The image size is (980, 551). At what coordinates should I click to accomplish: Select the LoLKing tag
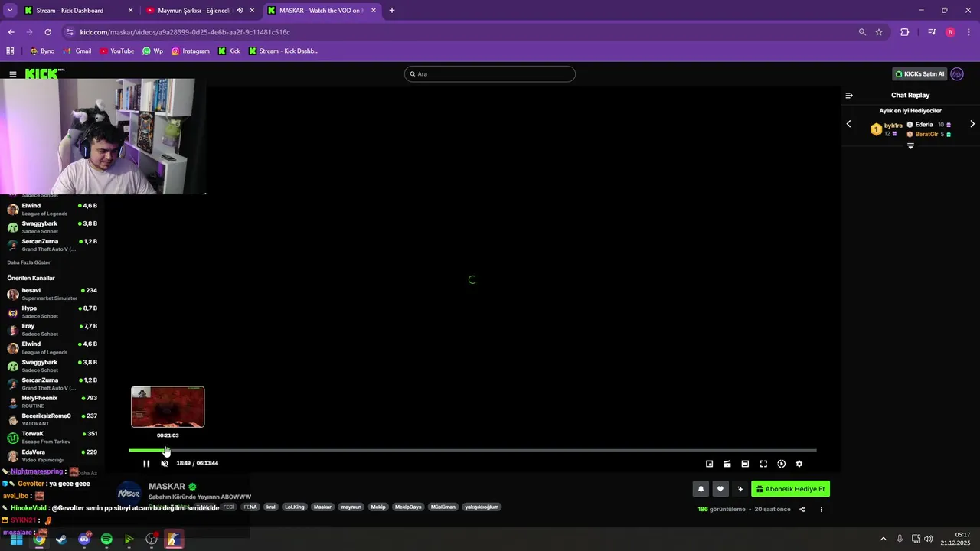[x=295, y=507]
